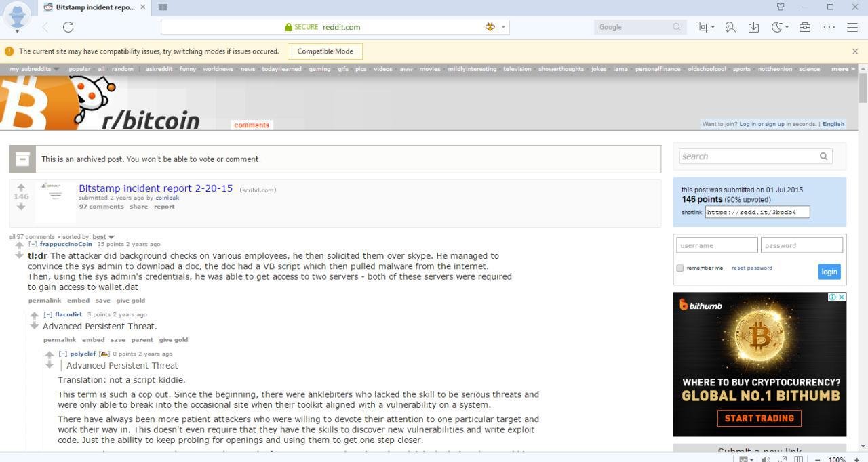Downvote the Bitstamp incident report post
868x462 pixels.
pyautogui.click(x=21, y=206)
